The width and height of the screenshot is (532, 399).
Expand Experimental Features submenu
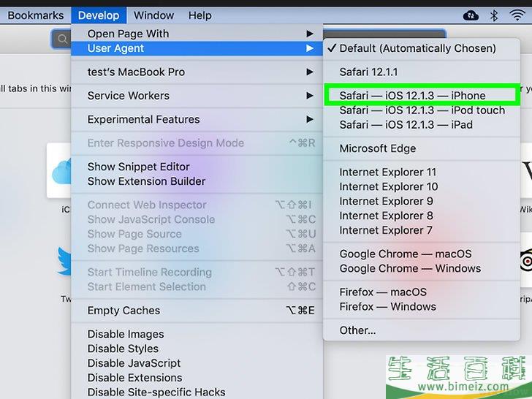click(x=197, y=119)
